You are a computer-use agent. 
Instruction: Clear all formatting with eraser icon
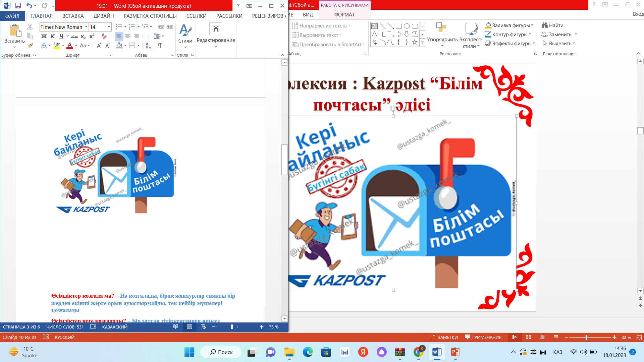tap(104, 36)
